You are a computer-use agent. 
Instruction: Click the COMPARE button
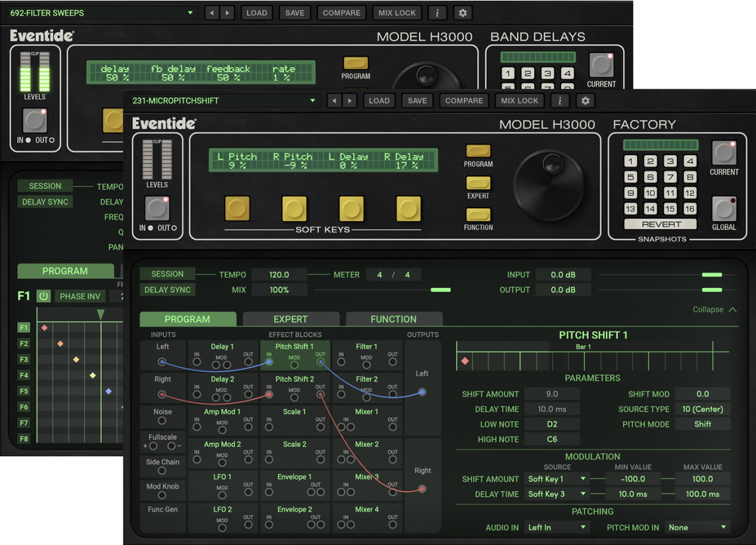pos(464,101)
